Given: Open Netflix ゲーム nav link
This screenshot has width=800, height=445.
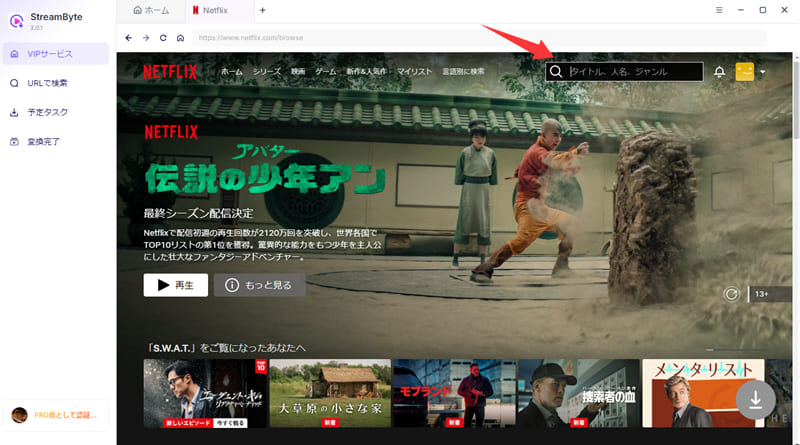Looking at the screenshot, I should click(x=326, y=71).
